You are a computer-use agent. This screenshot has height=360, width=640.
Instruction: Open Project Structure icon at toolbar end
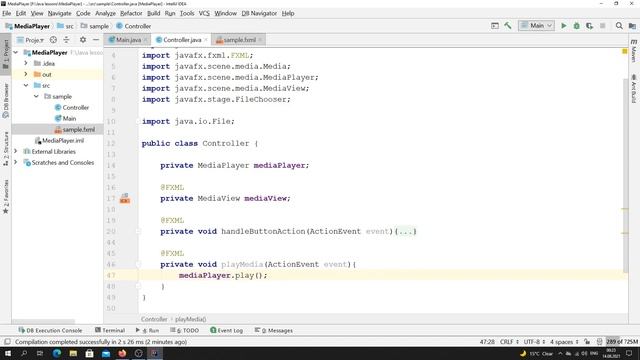click(x=632, y=26)
